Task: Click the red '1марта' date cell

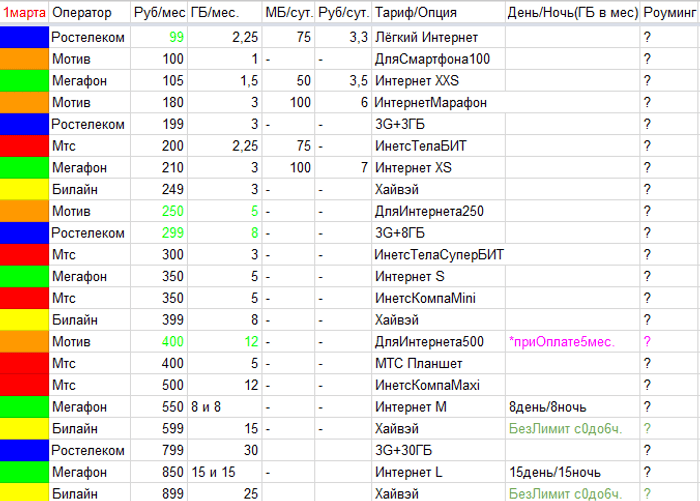Action: (x=24, y=14)
